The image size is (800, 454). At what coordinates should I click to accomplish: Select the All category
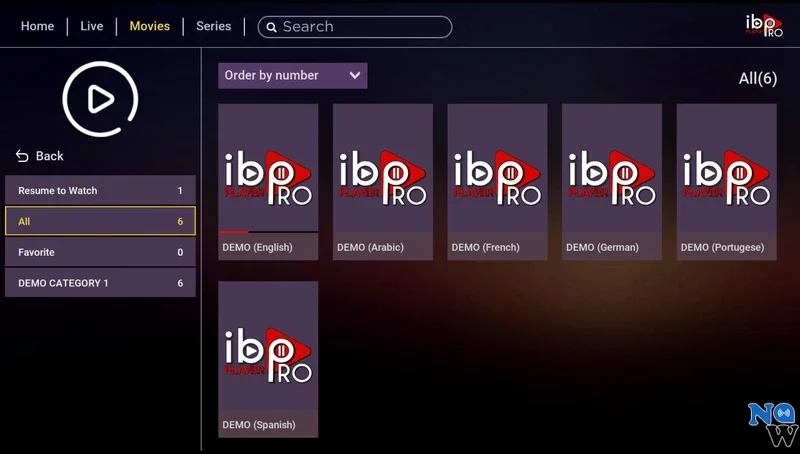click(100, 221)
